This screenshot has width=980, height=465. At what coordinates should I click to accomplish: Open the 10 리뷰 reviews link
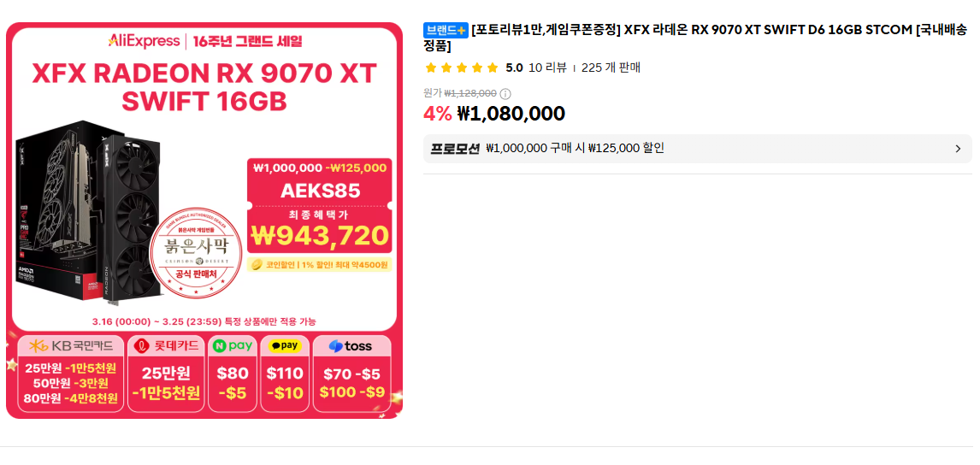point(547,68)
